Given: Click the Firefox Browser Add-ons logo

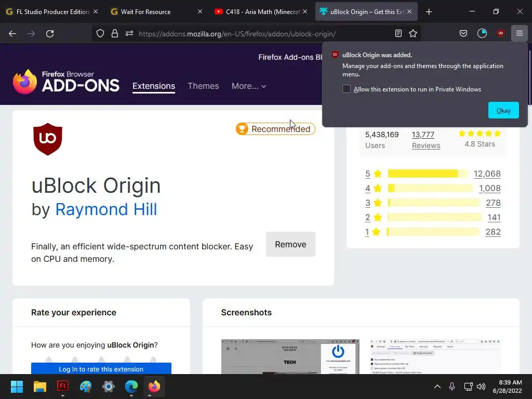Looking at the screenshot, I should 66,82.
